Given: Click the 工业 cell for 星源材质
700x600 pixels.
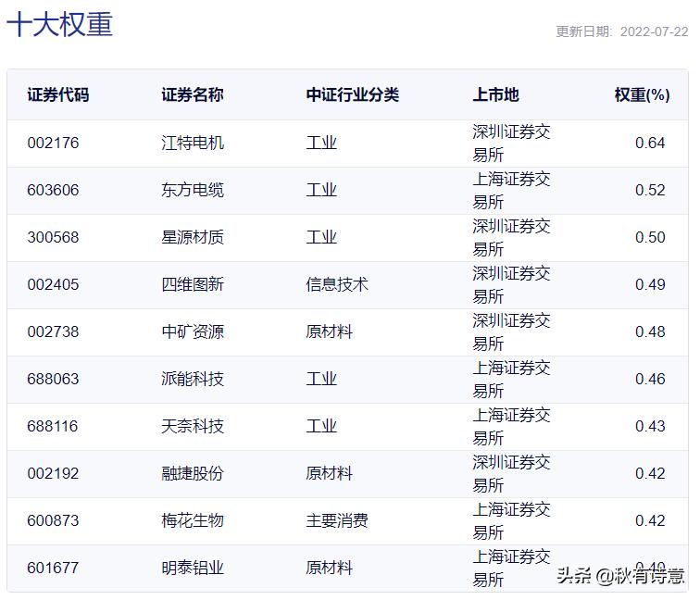Looking at the screenshot, I should point(321,237).
